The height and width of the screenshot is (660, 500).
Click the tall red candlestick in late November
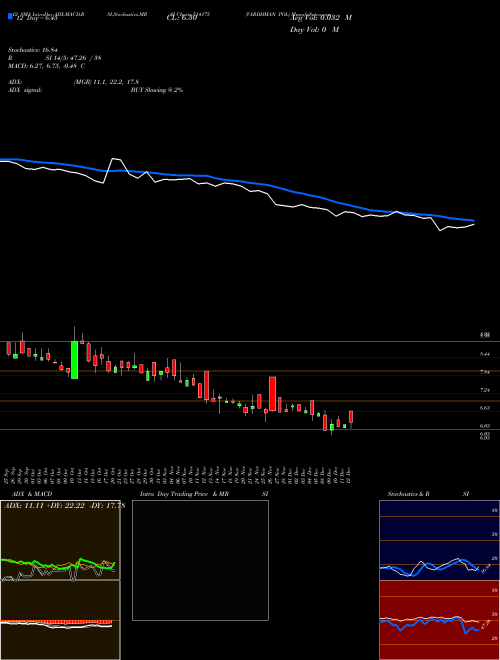tap(273, 394)
